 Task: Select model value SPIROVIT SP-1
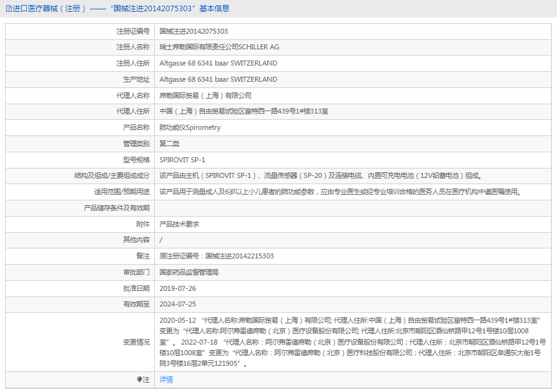[x=182, y=160]
